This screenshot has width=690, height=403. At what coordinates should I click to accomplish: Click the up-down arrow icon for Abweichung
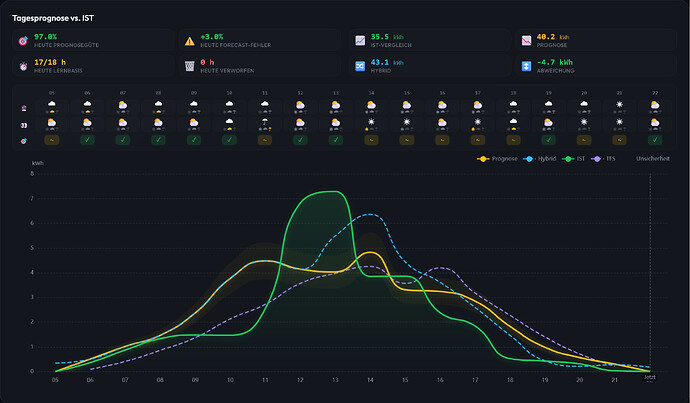coord(526,66)
